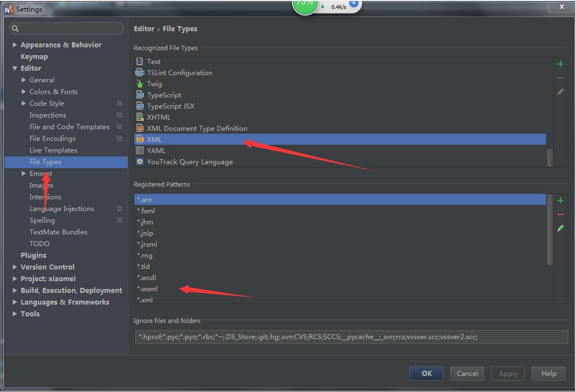Screen dimensions: 575x392
Task: Open the Plugins settings page
Action: 33,256
